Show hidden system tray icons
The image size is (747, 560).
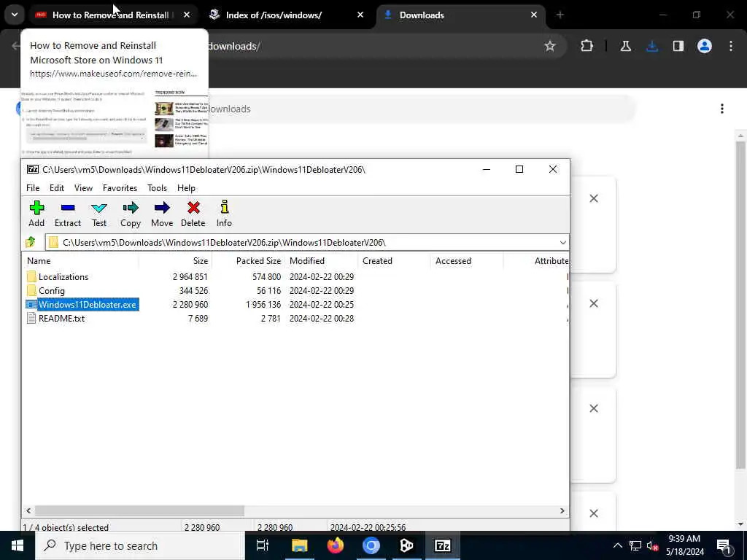tap(617, 545)
